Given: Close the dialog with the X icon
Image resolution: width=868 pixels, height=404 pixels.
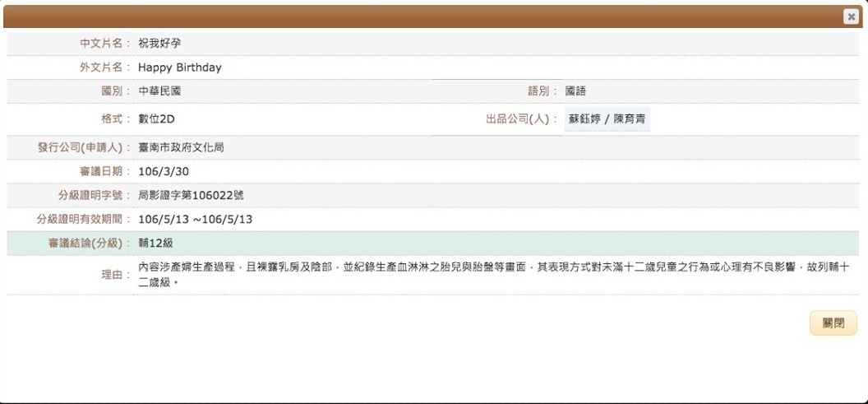Looking at the screenshot, I should (851, 16).
